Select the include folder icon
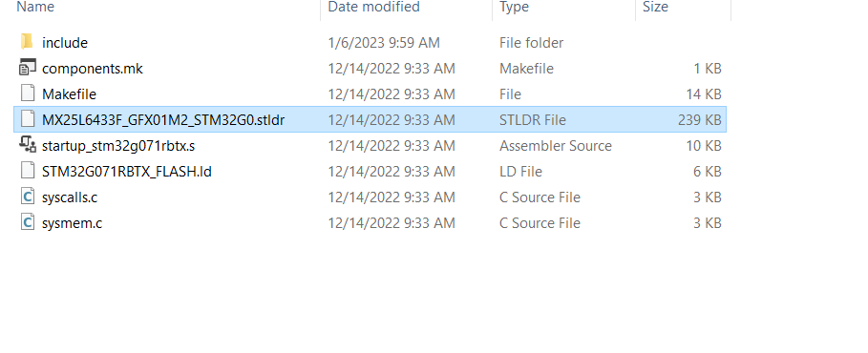 tap(27, 42)
